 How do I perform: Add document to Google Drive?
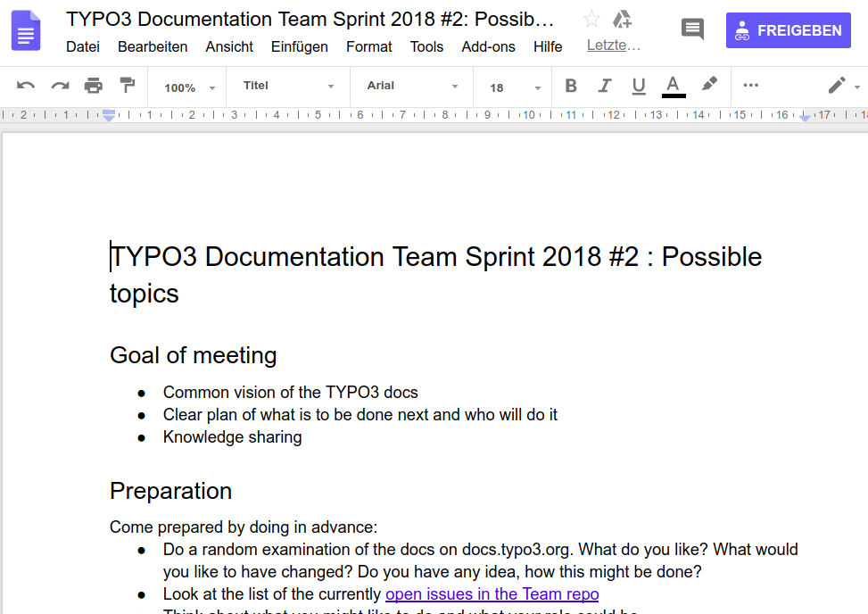pos(622,20)
